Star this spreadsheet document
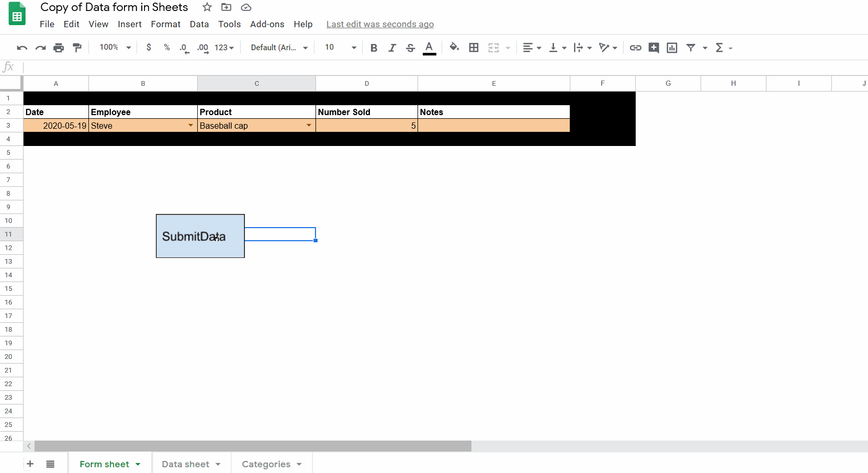 click(x=207, y=7)
